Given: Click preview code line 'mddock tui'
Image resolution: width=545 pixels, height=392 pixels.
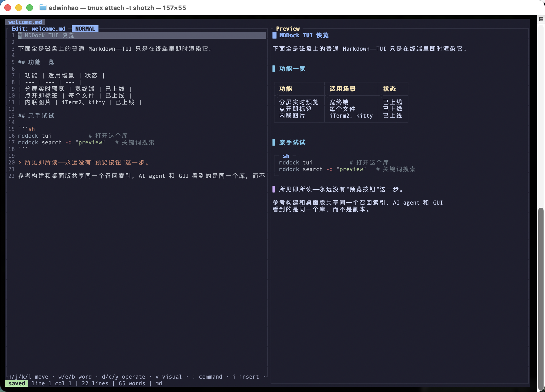Looking at the screenshot, I should point(296,163).
